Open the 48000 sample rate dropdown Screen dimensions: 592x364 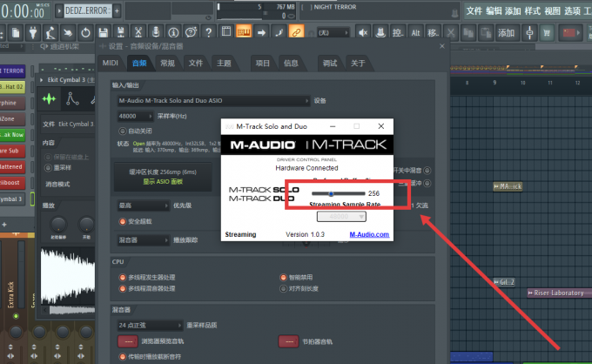pyautogui.click(x=135, y=116)
